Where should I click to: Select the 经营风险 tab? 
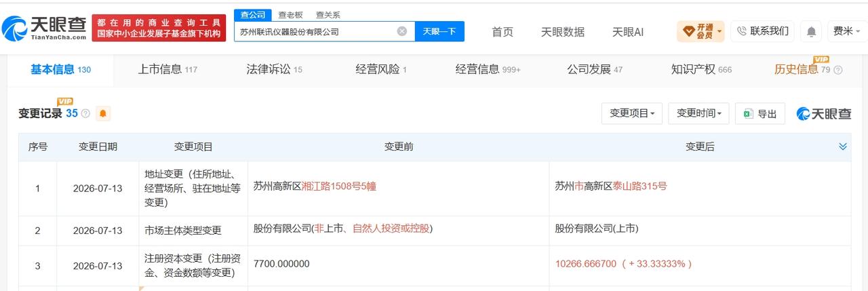[381, 69]
